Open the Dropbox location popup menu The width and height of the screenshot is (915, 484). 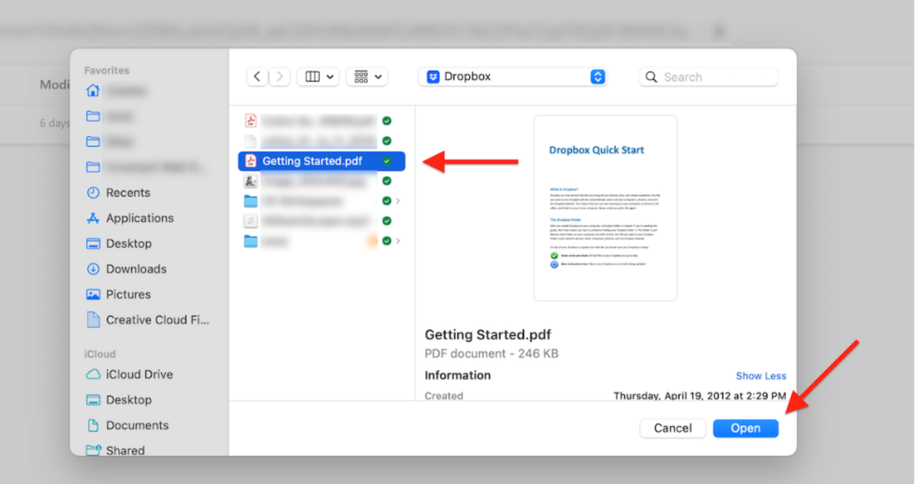[x=513, y=76]
